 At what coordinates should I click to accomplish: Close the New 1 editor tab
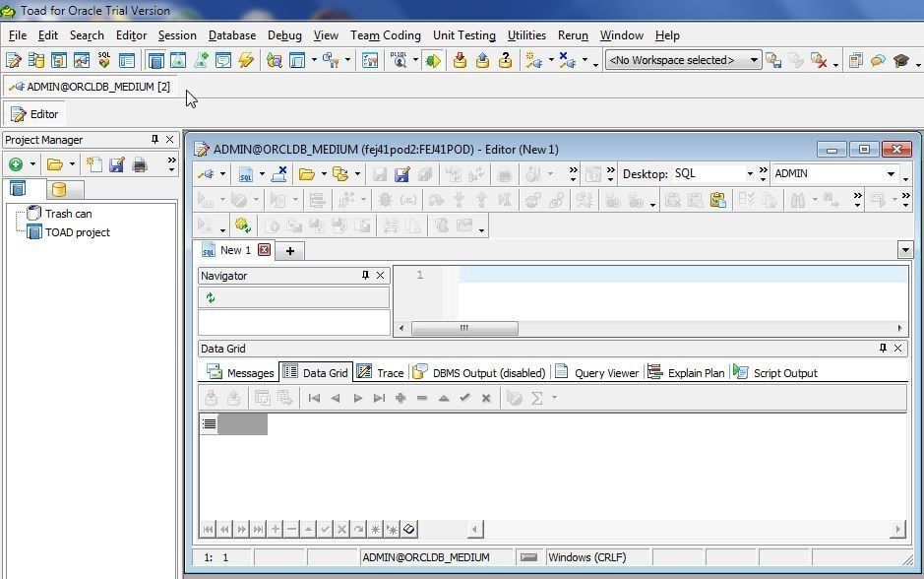point(265,250)
